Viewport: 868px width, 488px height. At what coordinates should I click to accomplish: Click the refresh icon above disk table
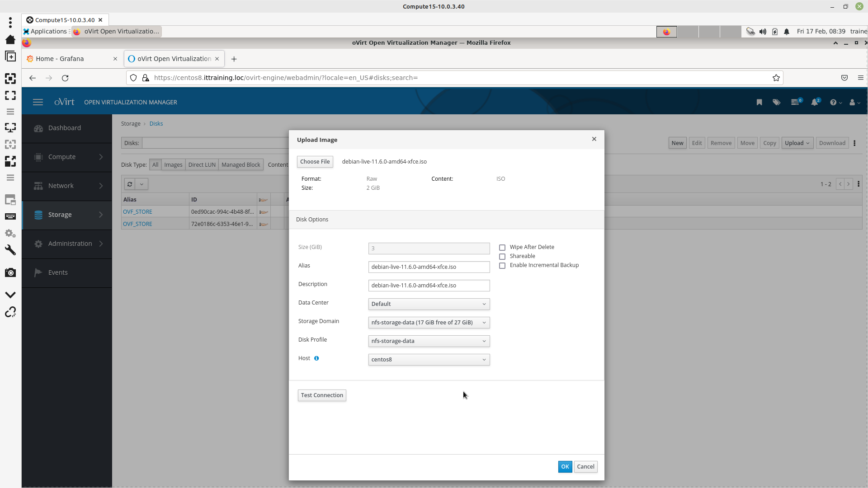pyautogui.click(x=130, y=184)
